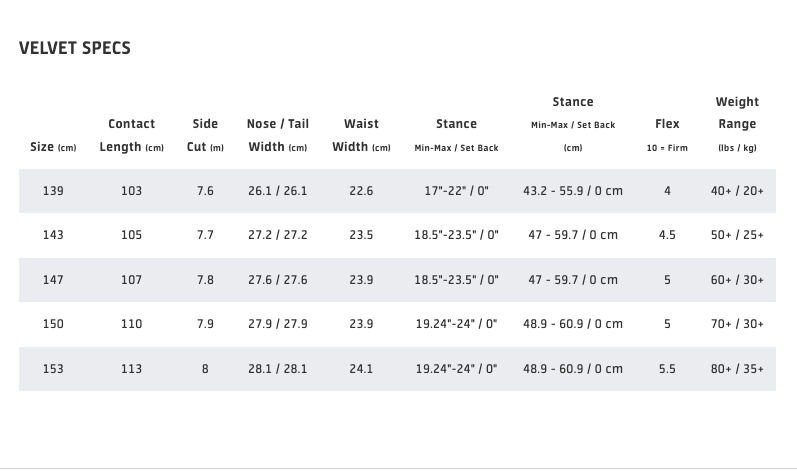Select the 26.1 / 26.1 width cell
The image size is (797, 471).
[277, 191]
